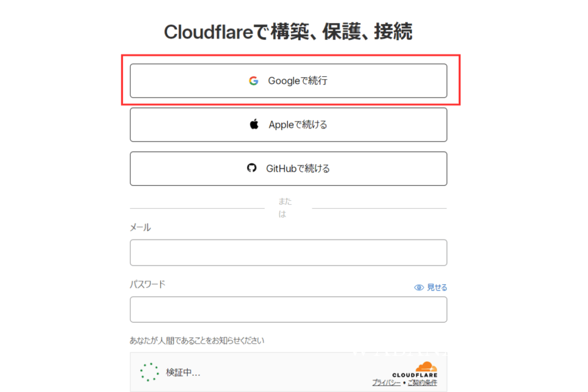Open the プライバシー privacy link
Image resolution: width=588 pixels, height=392 pixels.
tap(386, 382)
